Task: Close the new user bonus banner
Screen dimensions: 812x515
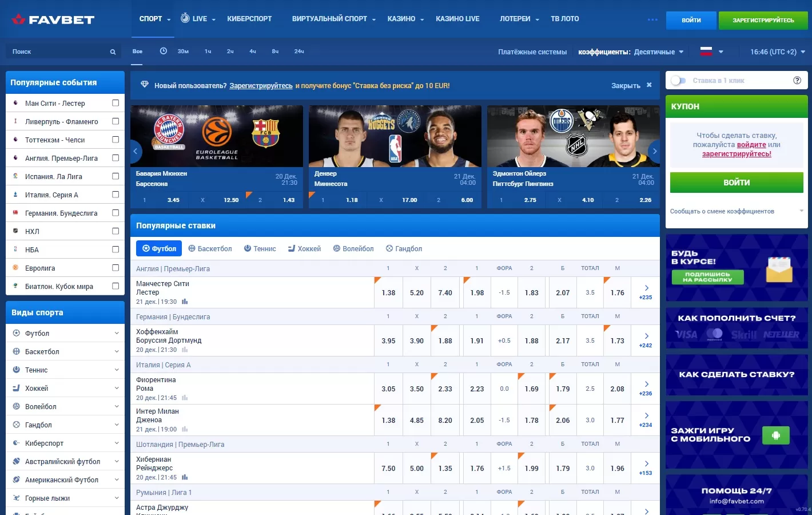Action: (649, 85)
